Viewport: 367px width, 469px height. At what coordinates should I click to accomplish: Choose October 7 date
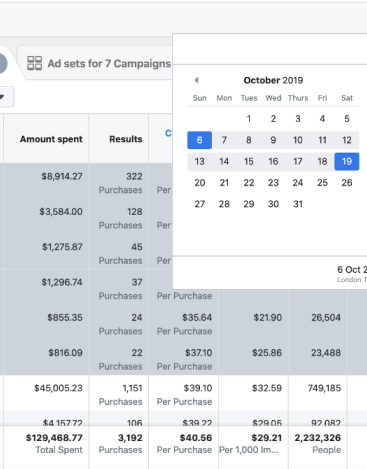(x=224, y=140)
